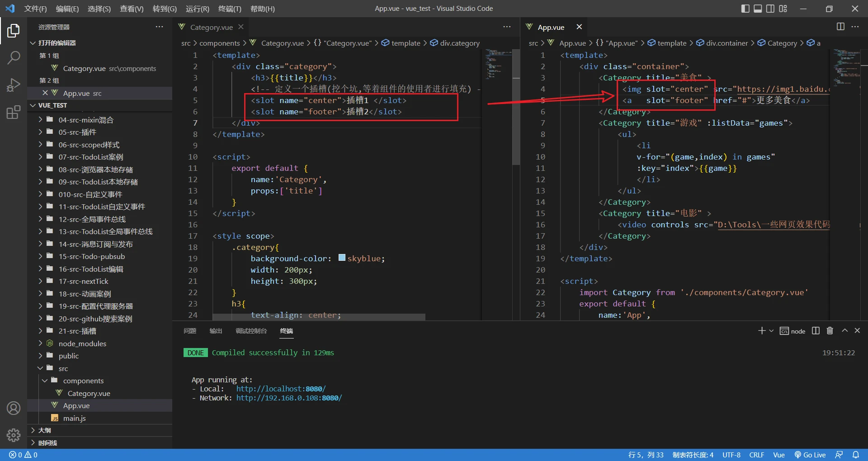
Task: Open the Manage gear settings icon
Action: 14,435
